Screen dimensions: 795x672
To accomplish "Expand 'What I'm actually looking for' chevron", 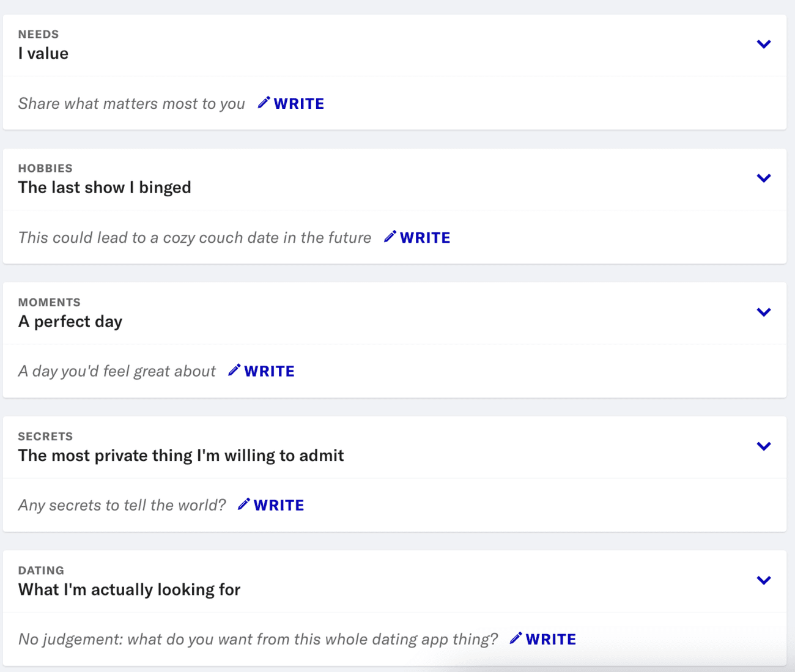I will pyautogui.click(x=763, y=580).
